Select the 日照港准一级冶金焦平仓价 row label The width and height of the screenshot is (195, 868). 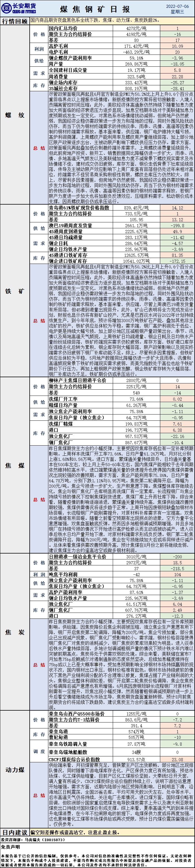pyautogui.click(x=77, y=557)
